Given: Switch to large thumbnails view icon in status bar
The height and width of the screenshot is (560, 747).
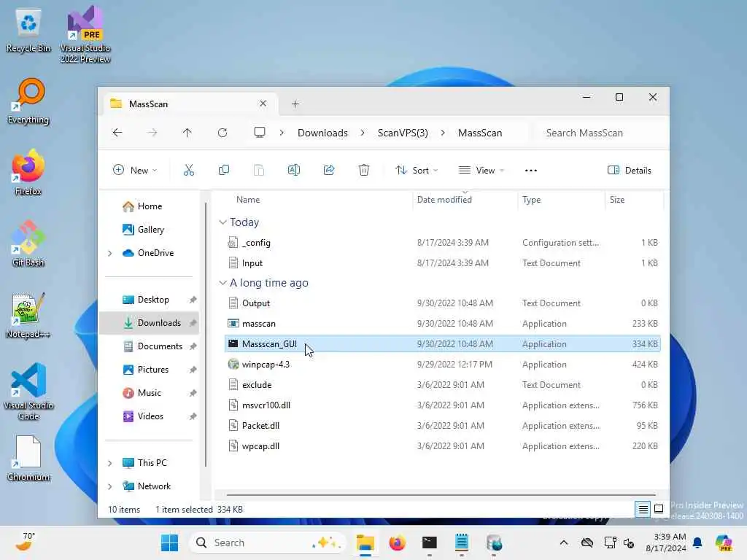Looking at the screenshot, I should pyautogui.click(x=659, y=509).
